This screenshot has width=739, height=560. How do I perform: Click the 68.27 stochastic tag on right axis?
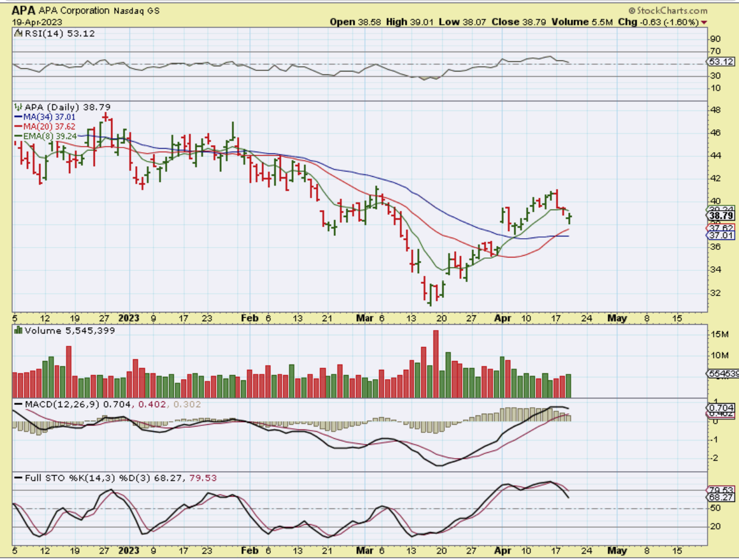(x=721, y=497)
